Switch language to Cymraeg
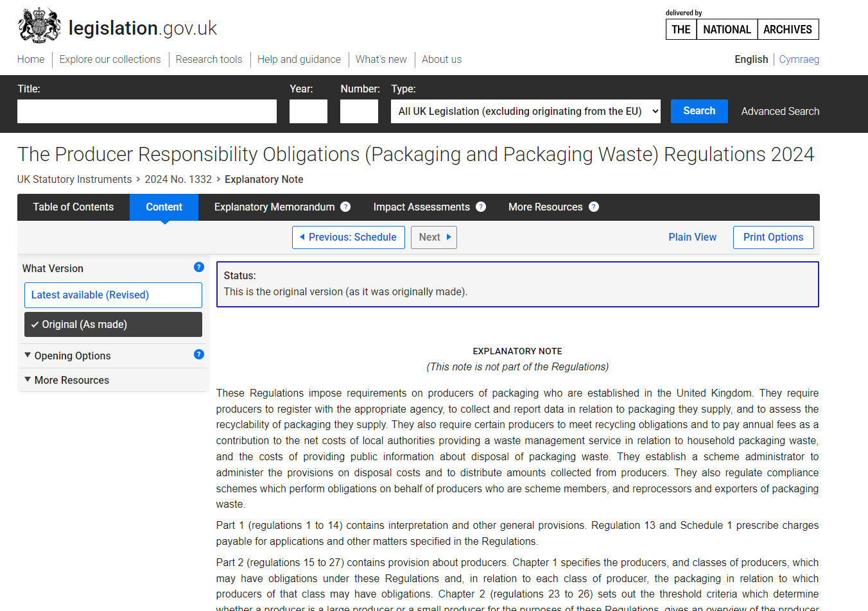 (x=799, y=59)
